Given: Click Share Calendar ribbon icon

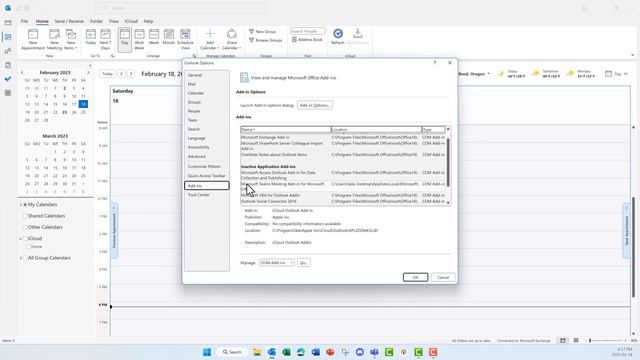Looking at the screenshot, I should pos(231,40).
